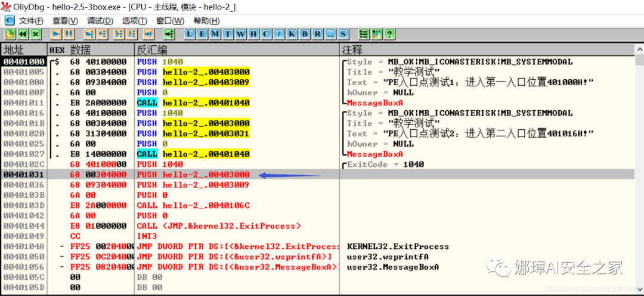
Task: Open Appearance options colored grid icon
Action: pyautogui.click(x=376, y=34)
